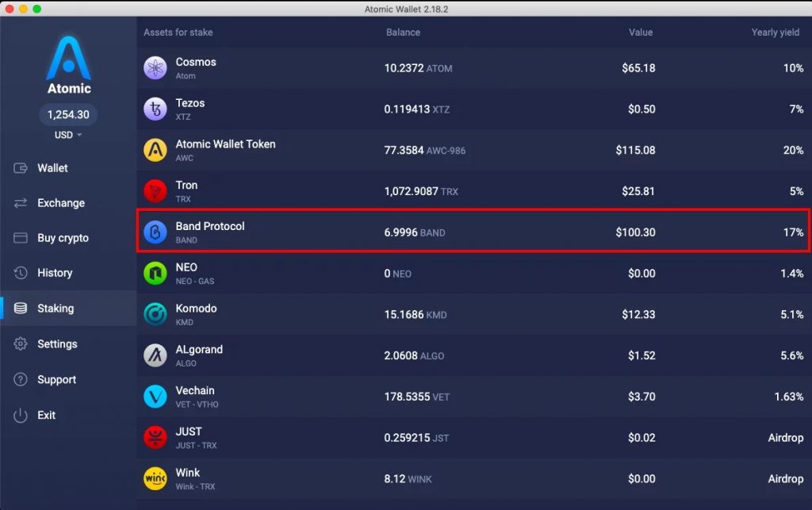The width and height of the screenshot is (812, 510).
Task: Click the Band Protocol coin icon
Action: (x=155, y=232)
